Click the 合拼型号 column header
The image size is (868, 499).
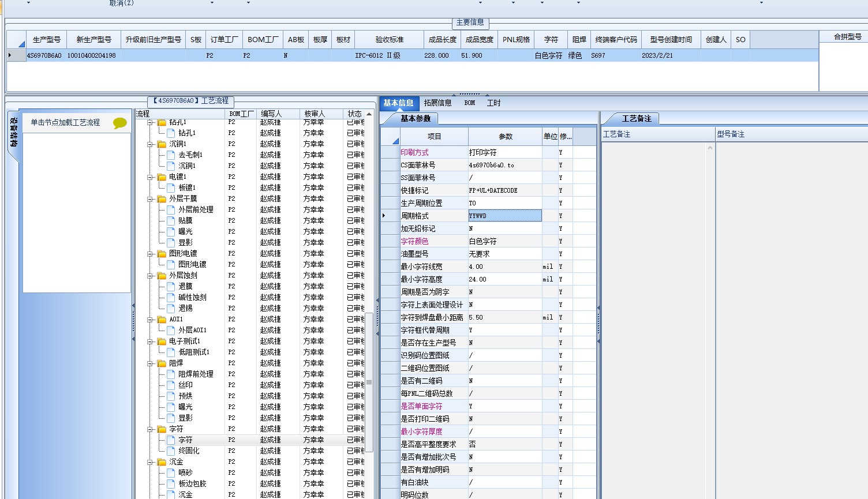(x=847, y=36)
